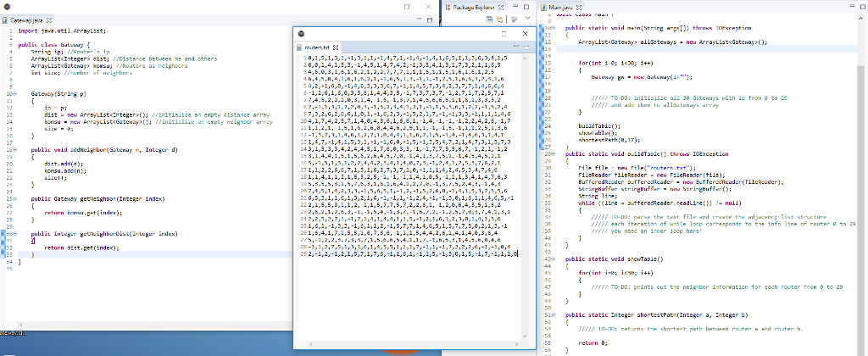Click the 'return 0;' statement in shortestPath

[591, 342]
